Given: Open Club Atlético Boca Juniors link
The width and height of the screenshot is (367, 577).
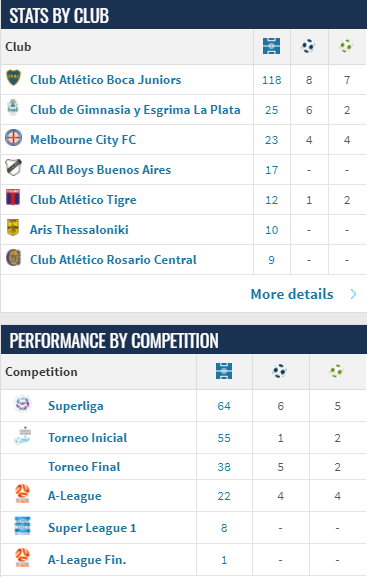Looking at the screenshot, I should click(x=106, y=80).
